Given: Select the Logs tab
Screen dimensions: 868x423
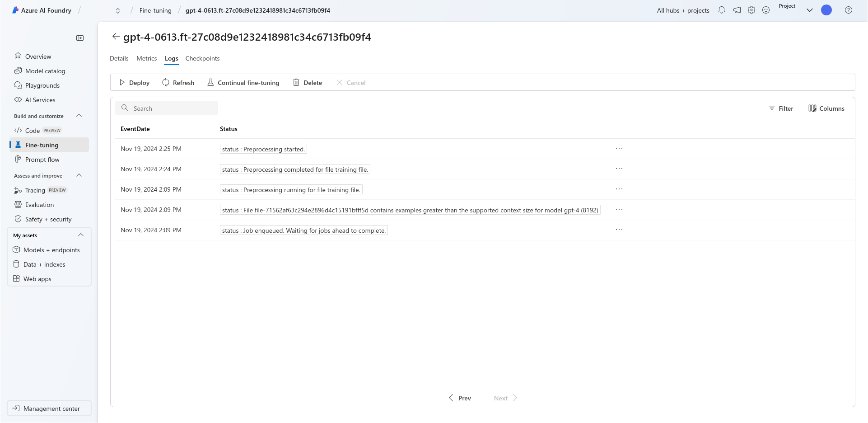Looking at the screenshot, I should (172, 58).
